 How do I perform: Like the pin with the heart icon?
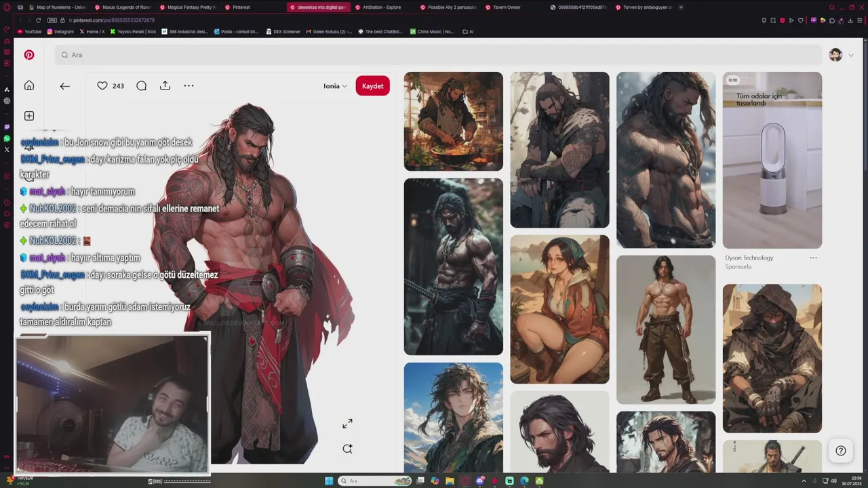click(x=102, y=86)
